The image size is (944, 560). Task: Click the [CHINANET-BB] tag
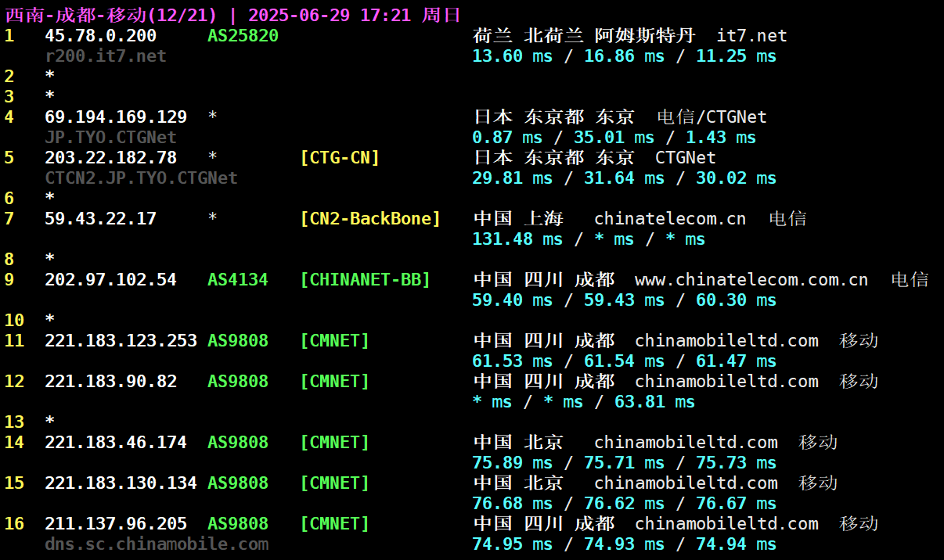[365, 280]
